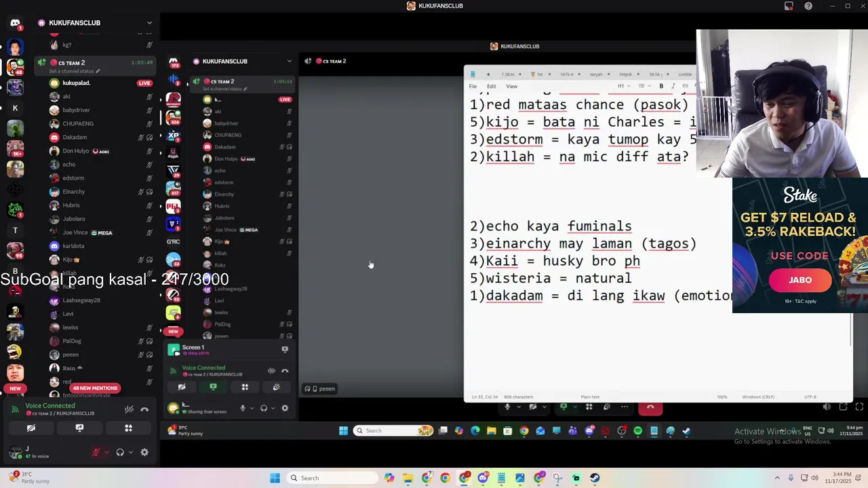Image resolution: width=868 pixels, height=488 pixels.
Task: Open Steam from real taskbar
Action: [595, 478]
